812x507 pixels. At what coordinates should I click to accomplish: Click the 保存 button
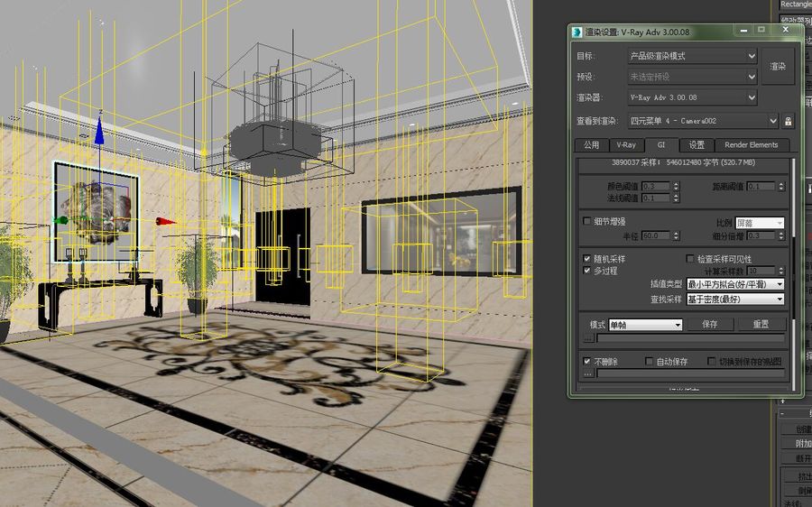(710, 324)
